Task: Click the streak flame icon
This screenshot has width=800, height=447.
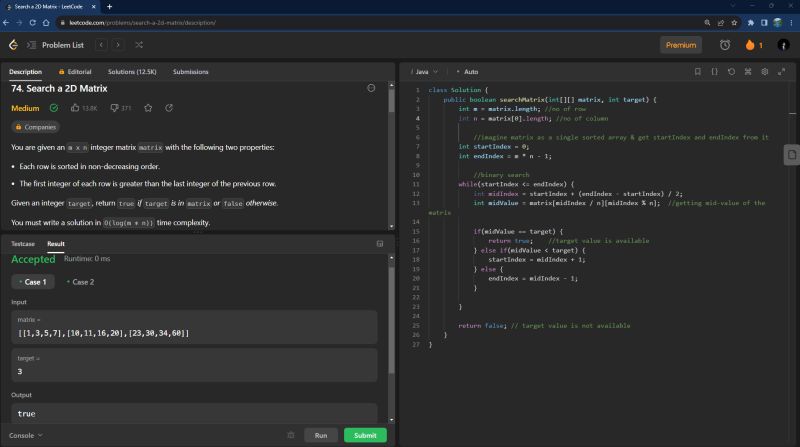Action: (x=750, y=45)
